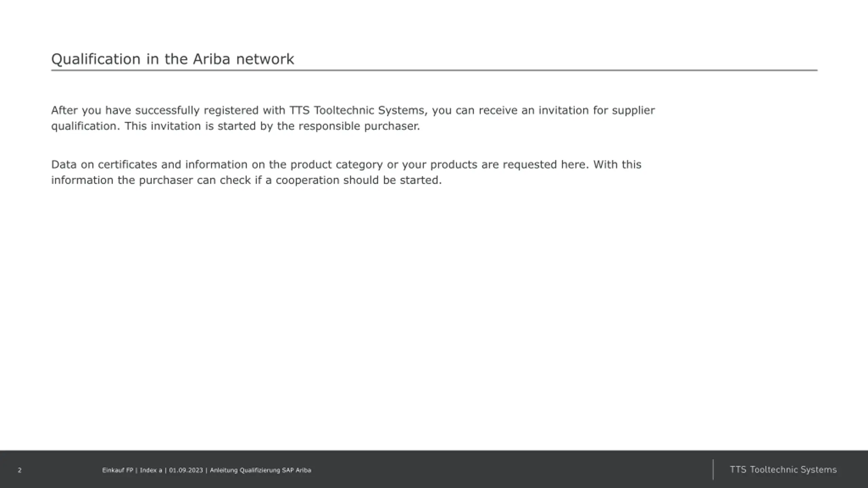
Task: Click 'Einkauf FP' in the footer
Action: [x=118, y=470]
